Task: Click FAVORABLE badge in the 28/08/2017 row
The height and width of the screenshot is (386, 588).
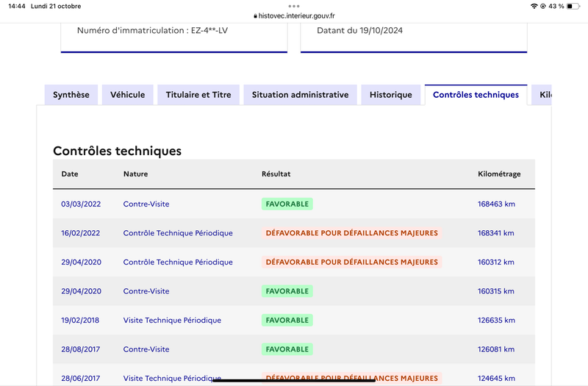Action: click(x=287, y=349)
